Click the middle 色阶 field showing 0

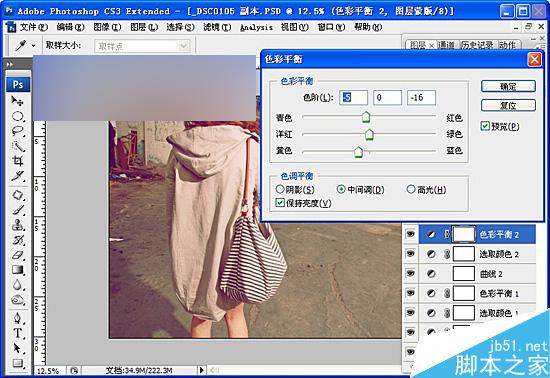(x=387, y=97)
